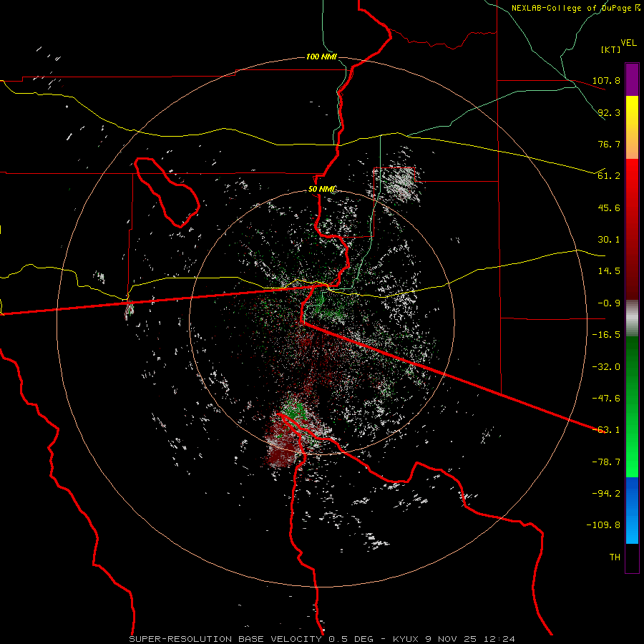The image size is (644, 644).
Task: Pick the black TH segment of the color bar
Action: [x=632, y=558]
